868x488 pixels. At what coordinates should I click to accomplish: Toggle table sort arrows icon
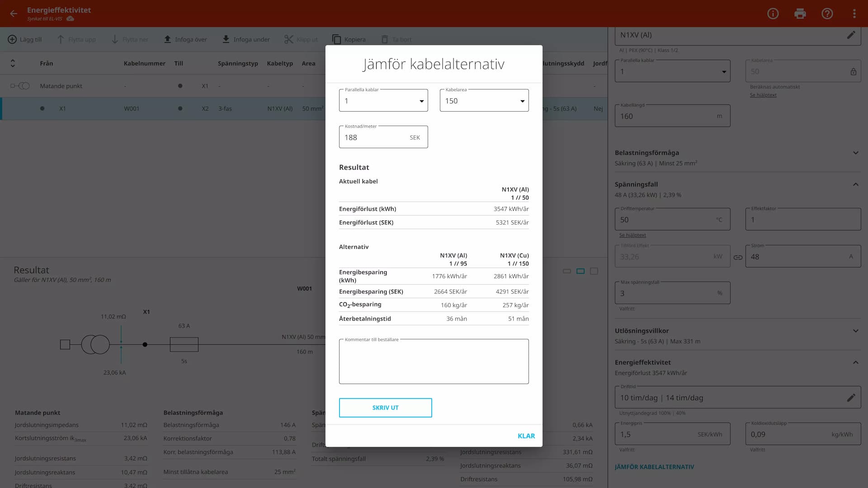point(13,63)
